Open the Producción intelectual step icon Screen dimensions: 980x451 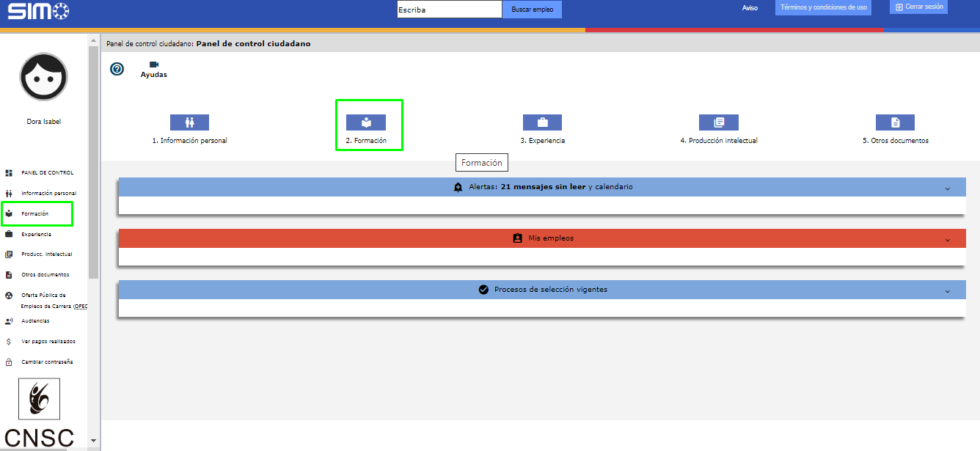point(718,122)
